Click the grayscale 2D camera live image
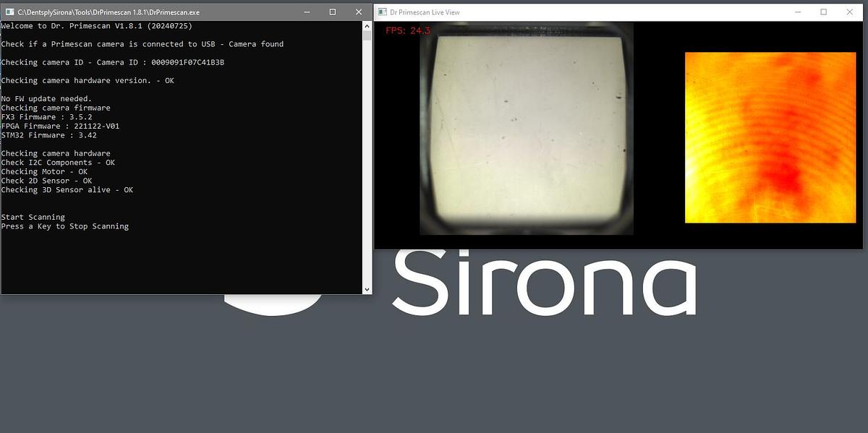 [x=526, y=128]
